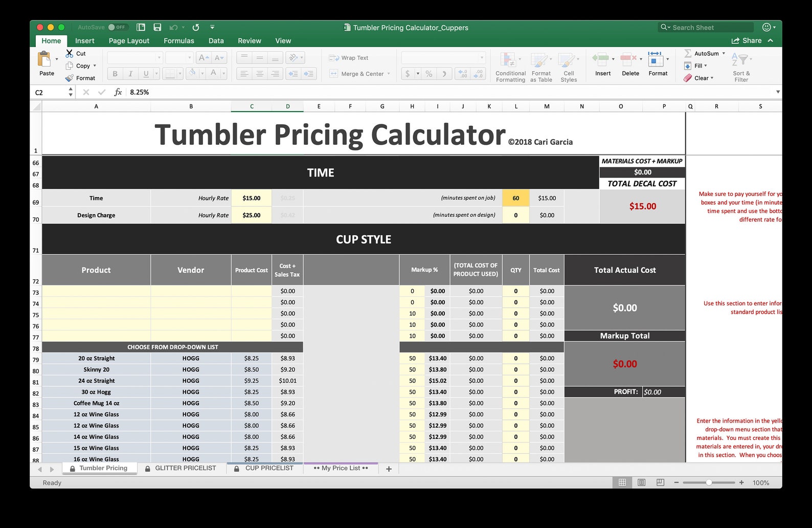812x528 pixels.
Task: Open the Formulas ribbon tab
Action: (x=179, y=40)
